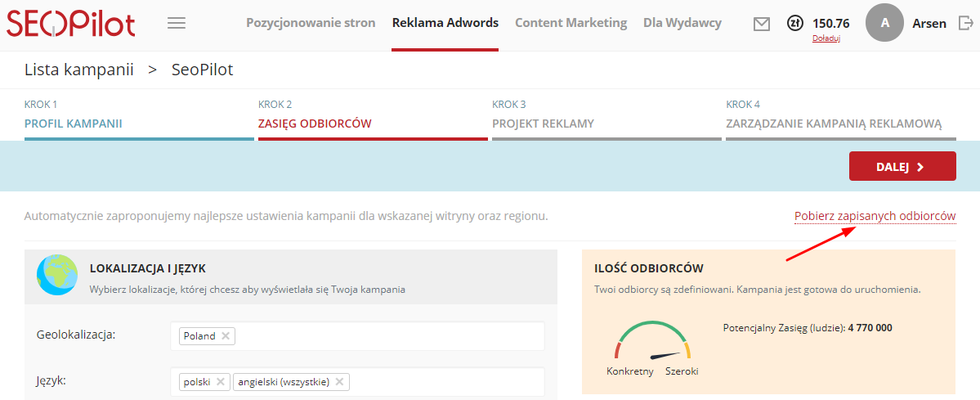Image resolution: width=980 pixels, height=400 pixels.
Task: Open the hamburger navigation menu
Action: pyautogui.click(x=176, y=23)
